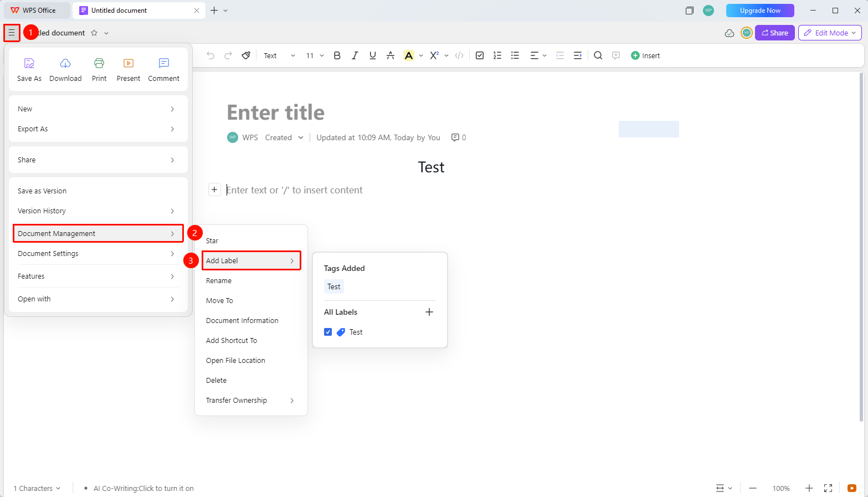Open the Text style dropdown
Image resolution: width=868 pixels, height=497 pixels.
pyautogui.click(x=279, y=55)
